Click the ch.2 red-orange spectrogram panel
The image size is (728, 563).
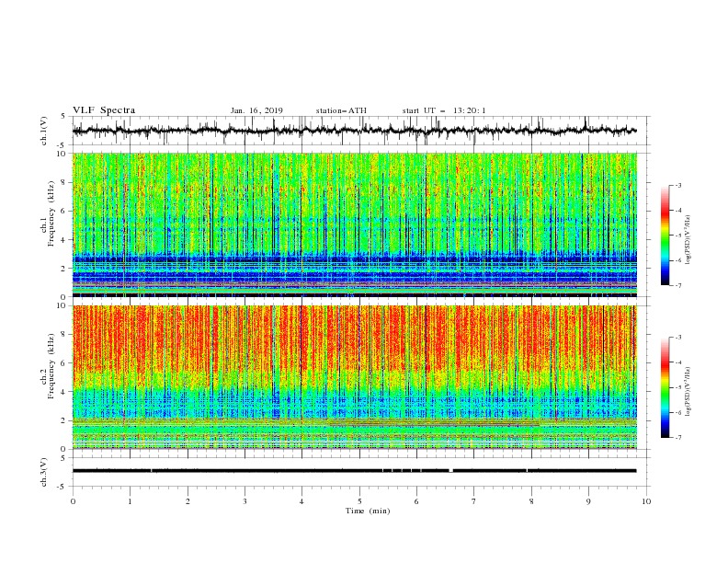click(x=355, y=377)
